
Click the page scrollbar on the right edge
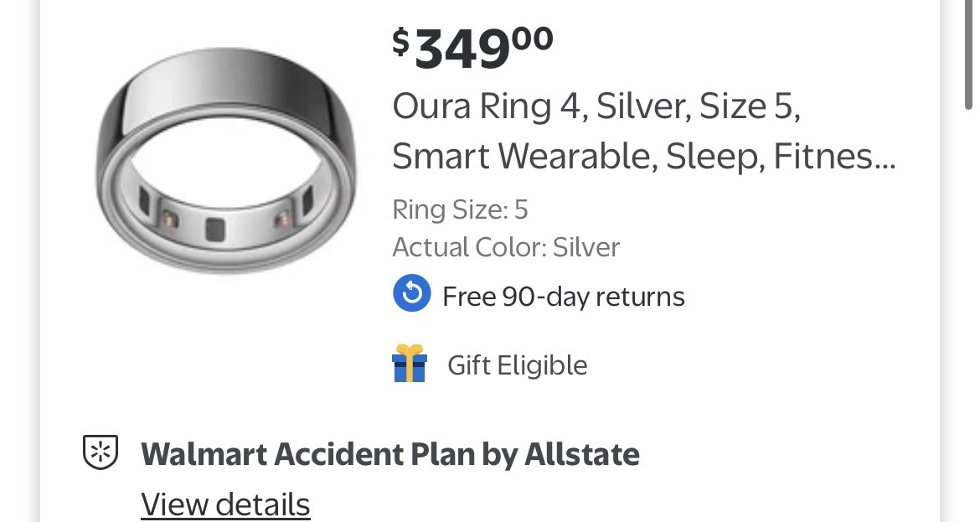tap(969, 50)
